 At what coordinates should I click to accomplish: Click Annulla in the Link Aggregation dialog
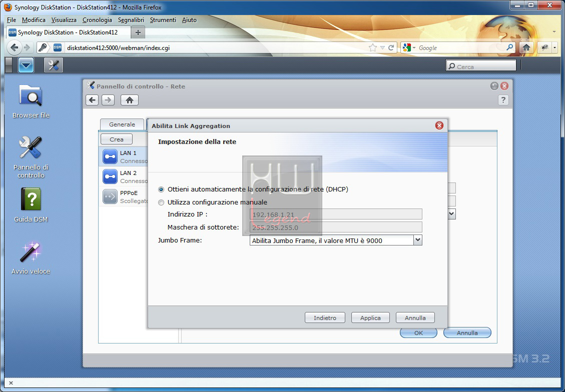pyautogui.click(x=415, y=318)
